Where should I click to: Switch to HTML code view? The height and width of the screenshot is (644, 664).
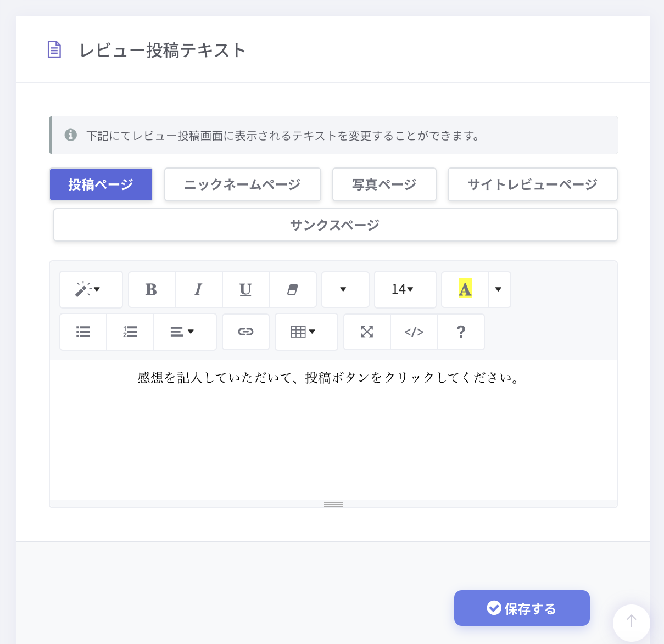[x=414, y=332]
